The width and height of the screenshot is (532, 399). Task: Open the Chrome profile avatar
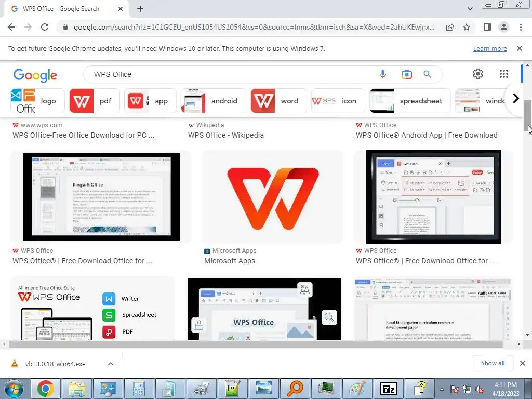504,27
